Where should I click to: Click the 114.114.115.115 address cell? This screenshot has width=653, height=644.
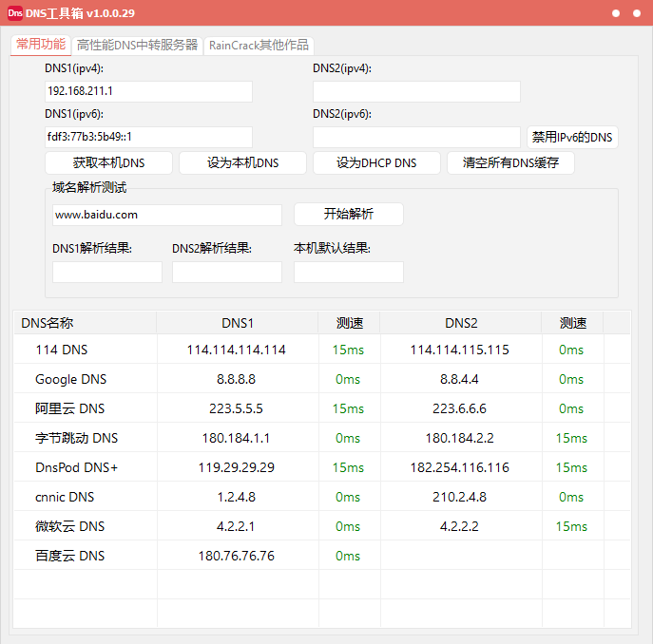click(x=460, y=350)
